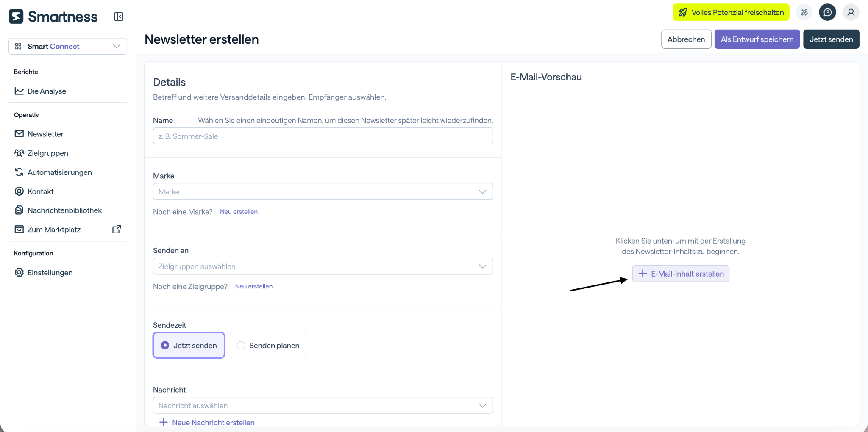Open the help chat bubble icon
868x432 pixels.
827,12
